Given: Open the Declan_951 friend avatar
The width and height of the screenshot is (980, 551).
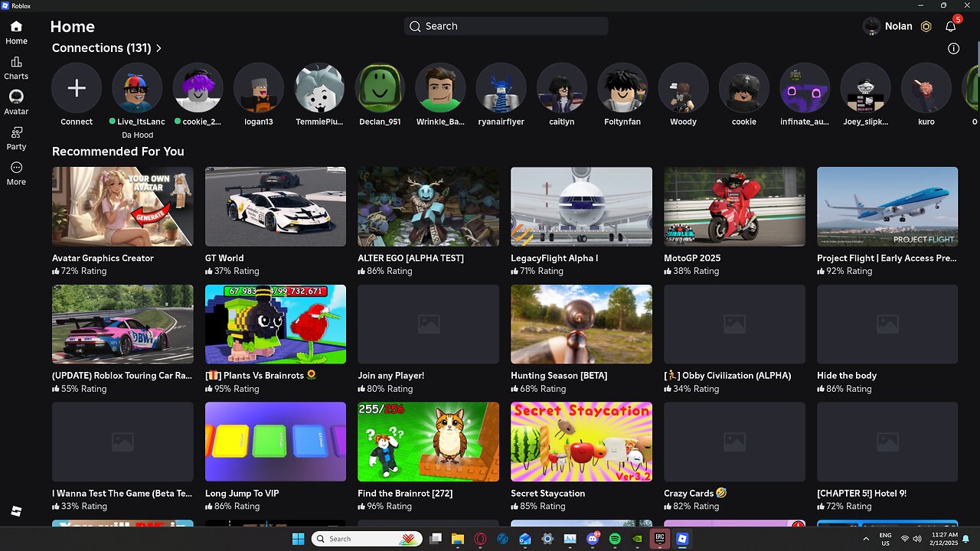Looking at the screenshot, I should click(380, 88).
